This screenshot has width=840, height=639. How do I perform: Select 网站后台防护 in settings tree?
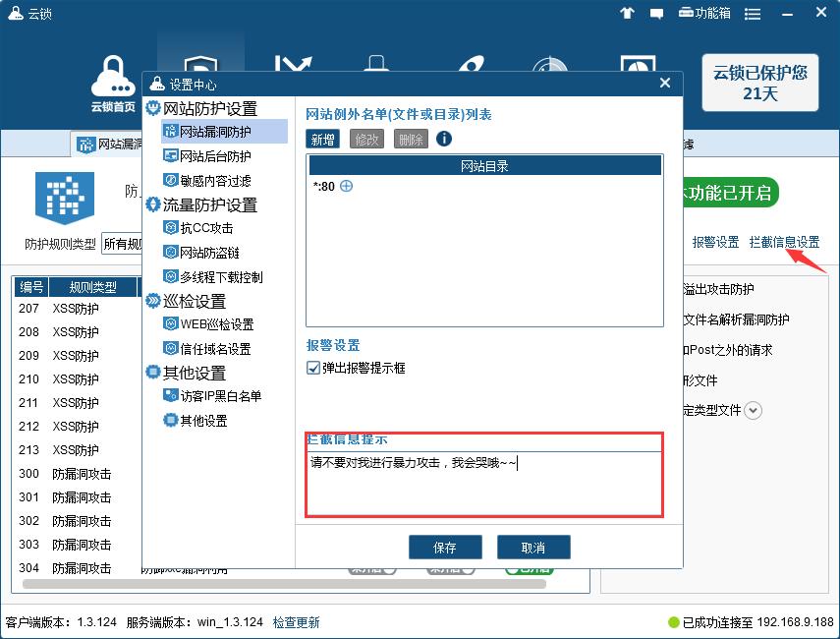pyautogui.click(x=207, y=156)
